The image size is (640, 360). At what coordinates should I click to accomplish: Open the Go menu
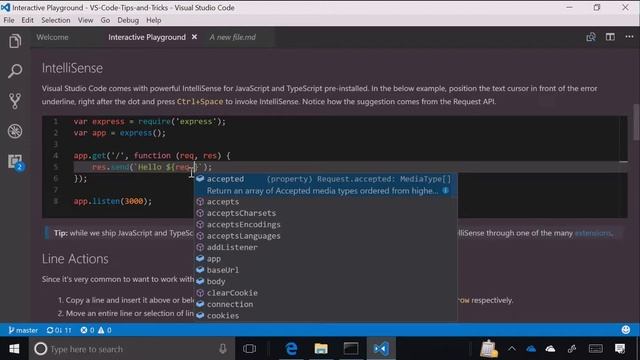[105, 20]
